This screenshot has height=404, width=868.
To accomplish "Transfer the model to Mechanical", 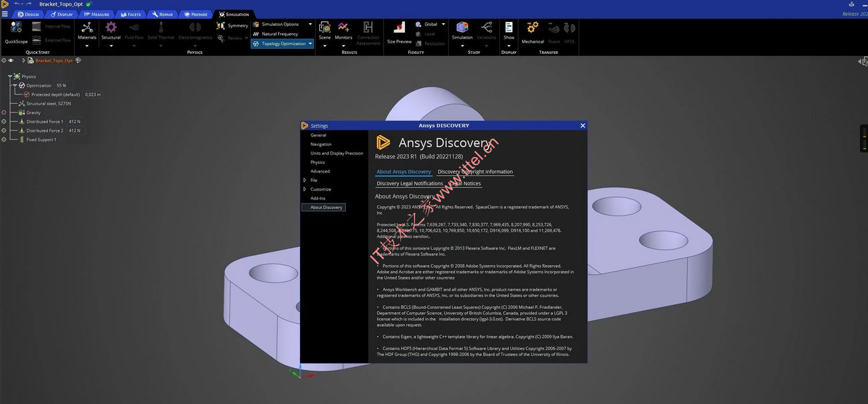I will (x=533, y=33).
